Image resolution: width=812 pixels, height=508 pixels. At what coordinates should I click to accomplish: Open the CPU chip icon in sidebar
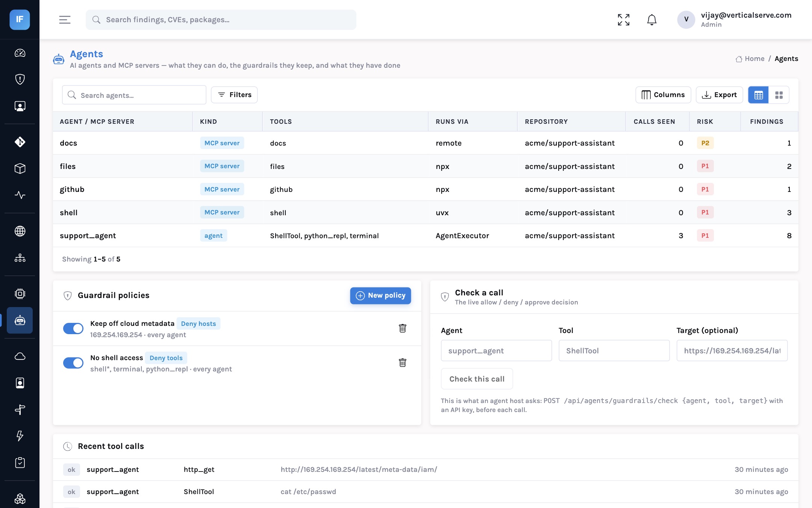click(20, 294)
